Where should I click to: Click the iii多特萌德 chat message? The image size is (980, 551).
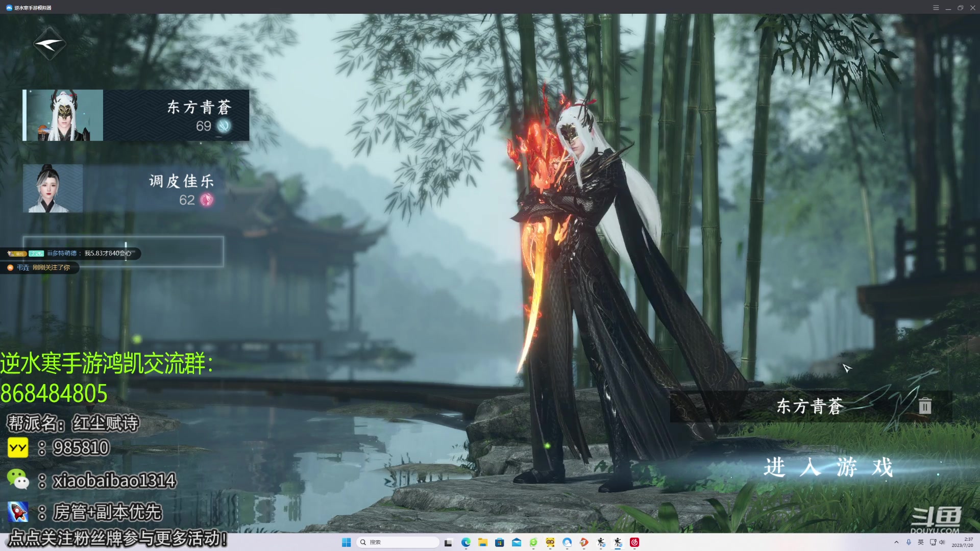click(x=71, y=254)
